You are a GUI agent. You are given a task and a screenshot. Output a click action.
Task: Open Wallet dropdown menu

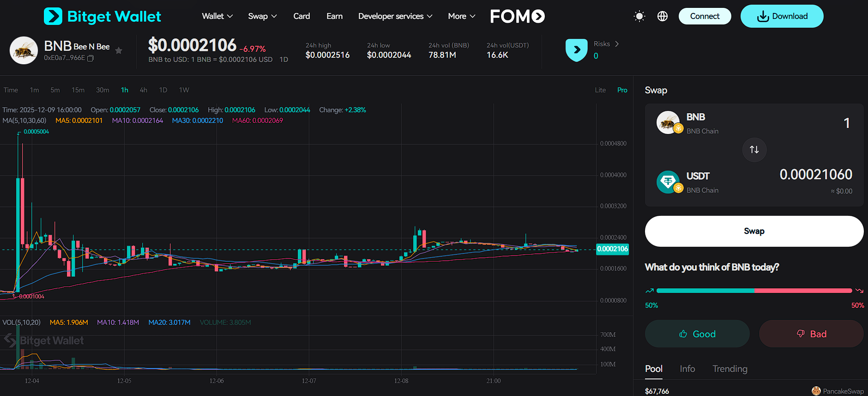[217, 16]
